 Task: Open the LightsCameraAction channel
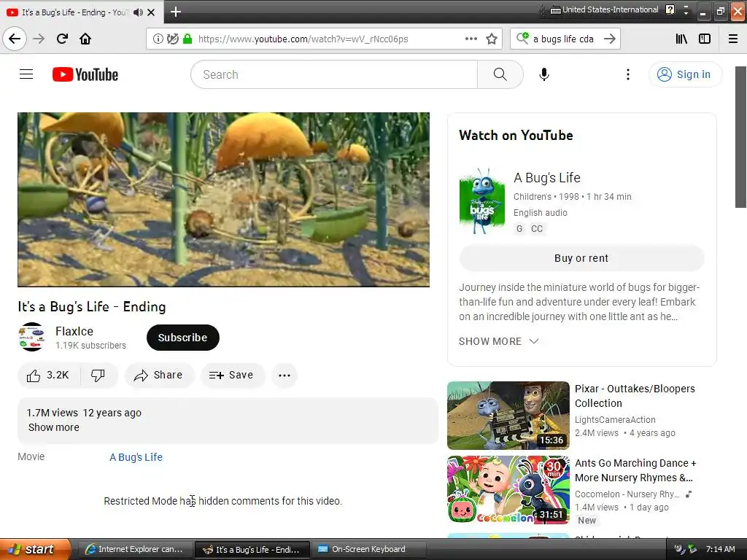[x=615, y=419]
